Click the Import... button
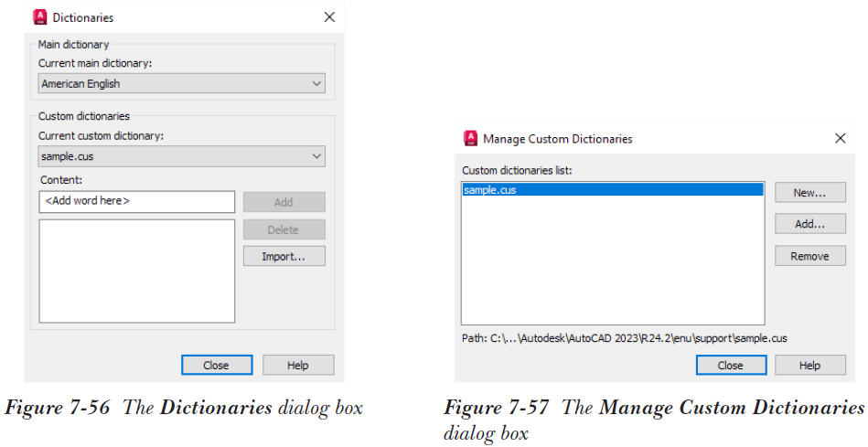The width and height of the screenshot is (868, 447). (x=284, y=256)
